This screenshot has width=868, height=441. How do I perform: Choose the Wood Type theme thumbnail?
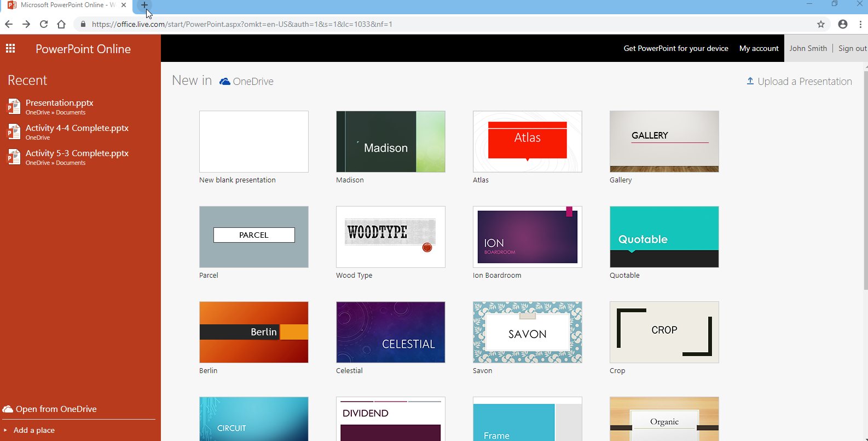tap(391, 237)
